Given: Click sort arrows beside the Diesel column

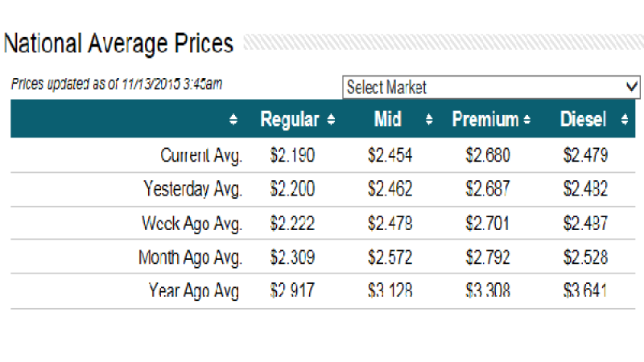Looking at the screenshot, I should click(x=625, y=121).
